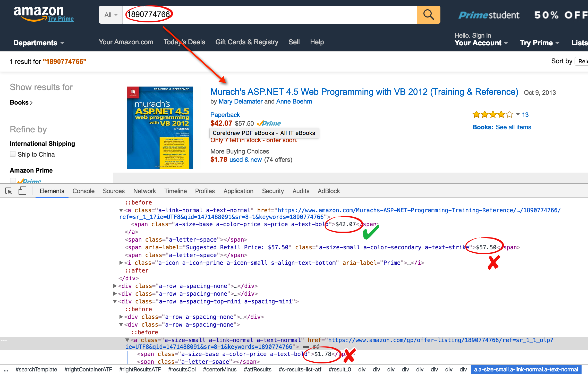588x374 pixels.
Task: Expand first collapsed a-row a-spacing-none div
Action: click(x=115, y=286)
